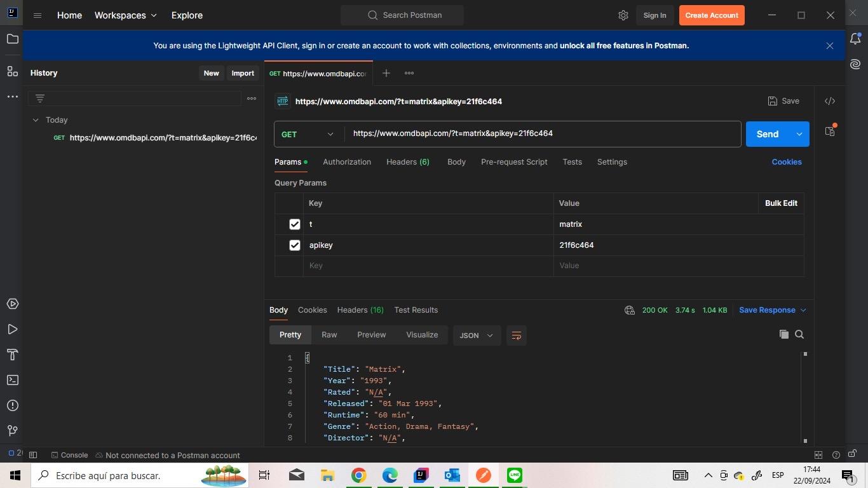
Task: Open the IDE Structure tool window
Action: pyautogui.click(x=12, y=71)
